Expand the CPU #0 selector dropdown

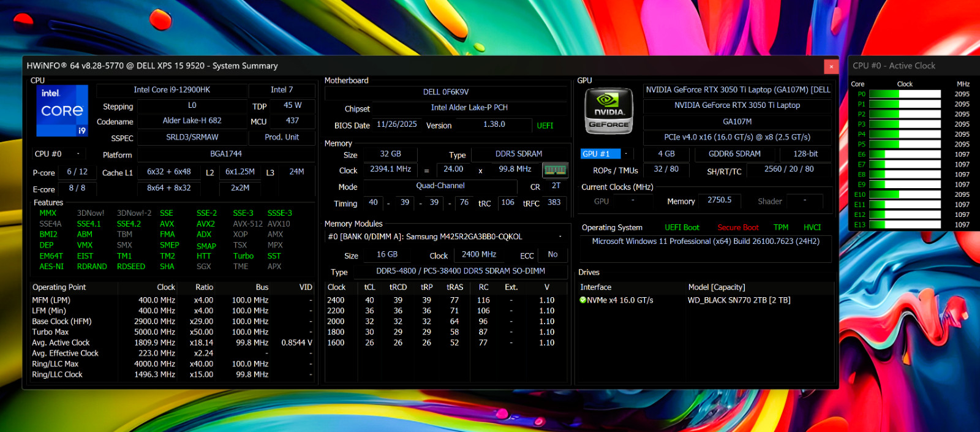[78, 154]
